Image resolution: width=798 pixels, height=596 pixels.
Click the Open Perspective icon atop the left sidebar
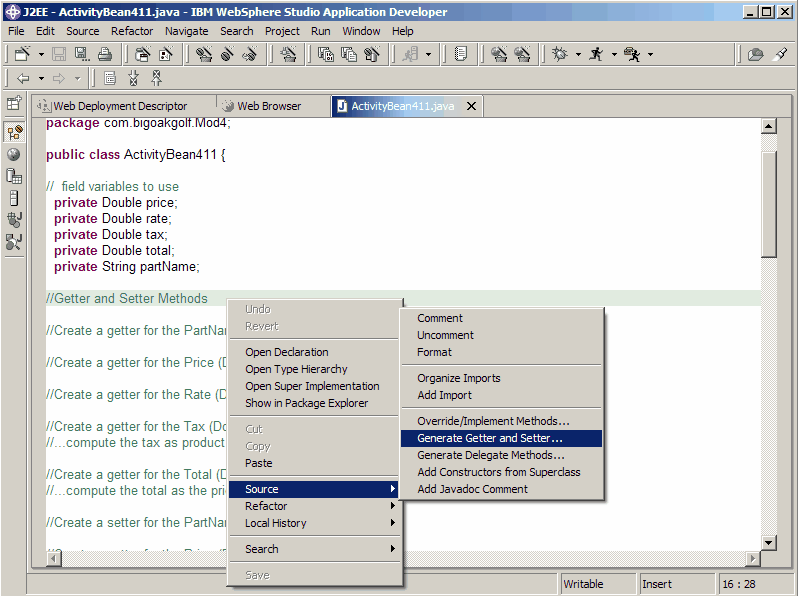point(14,103)
